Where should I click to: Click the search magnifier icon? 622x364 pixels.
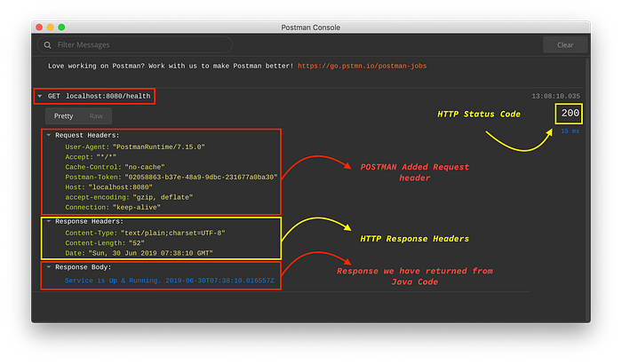point(48,44)
